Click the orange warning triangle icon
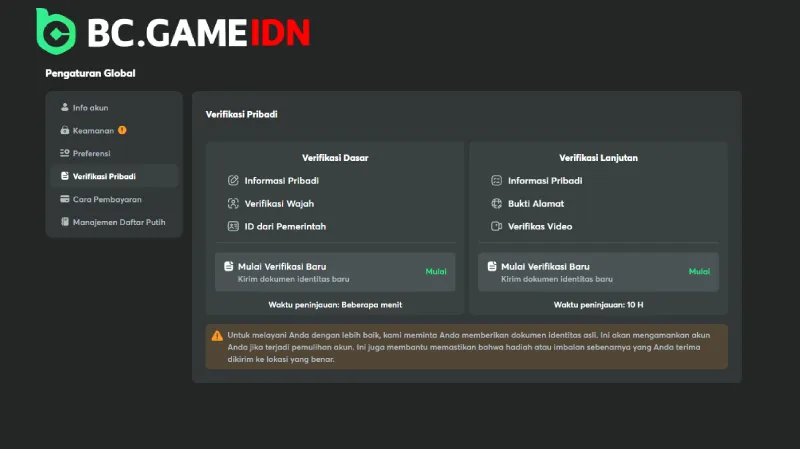The image size is (800, 449). point(217,336)
